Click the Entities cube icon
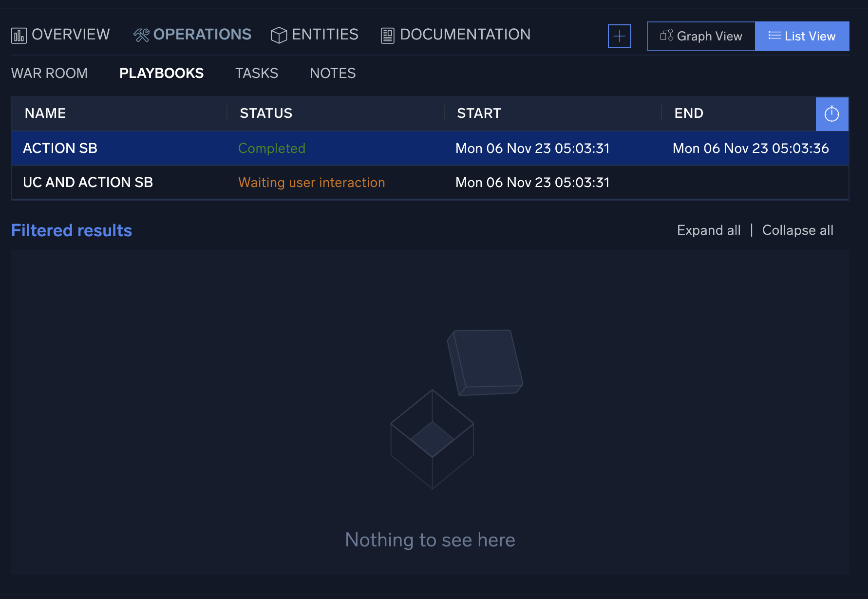 coord(278,35)
